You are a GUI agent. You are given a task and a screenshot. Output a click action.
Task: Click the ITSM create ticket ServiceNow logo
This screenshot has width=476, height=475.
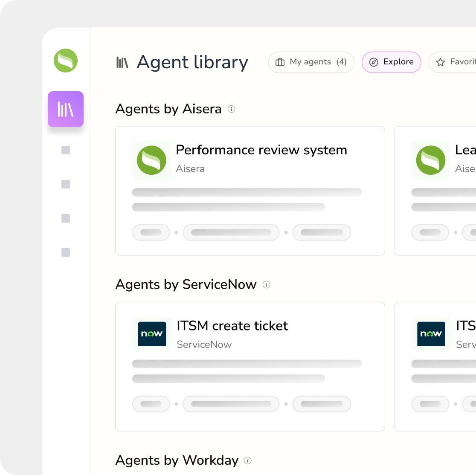click(x=151, y=334)
